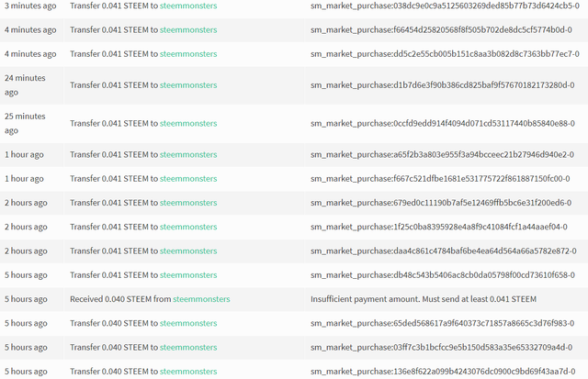
Task: Select memo sm_market_purchase:65ded568617...
Action: coord(443,323)
